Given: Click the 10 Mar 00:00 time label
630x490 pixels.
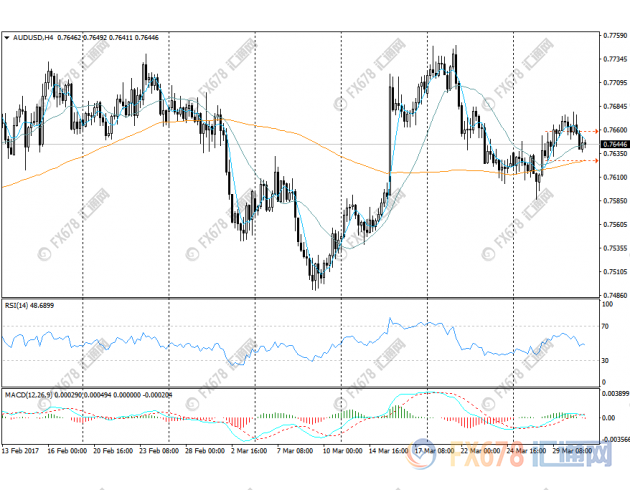Looking at the screenshot, I should pos(341,451).
